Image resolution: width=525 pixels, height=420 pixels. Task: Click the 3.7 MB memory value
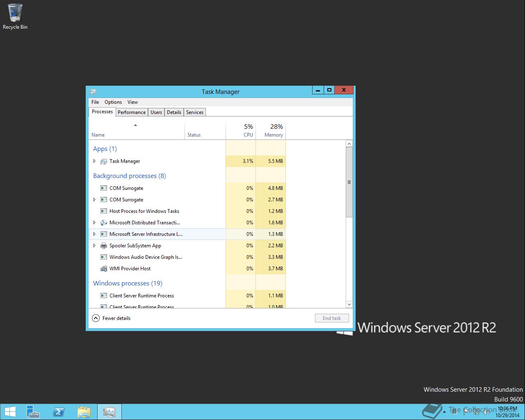pos(276,269)
